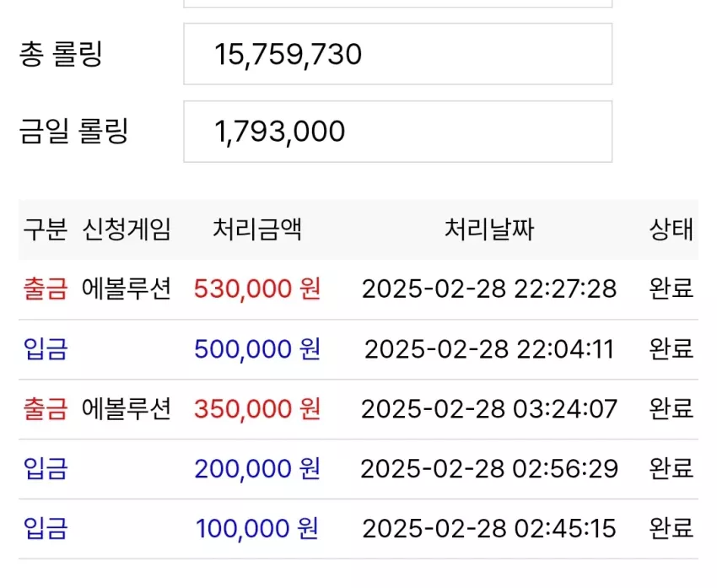Click the 금일 롤링 value field
Image resolution: width=717 pixels, height=588 pixels.
398,132
